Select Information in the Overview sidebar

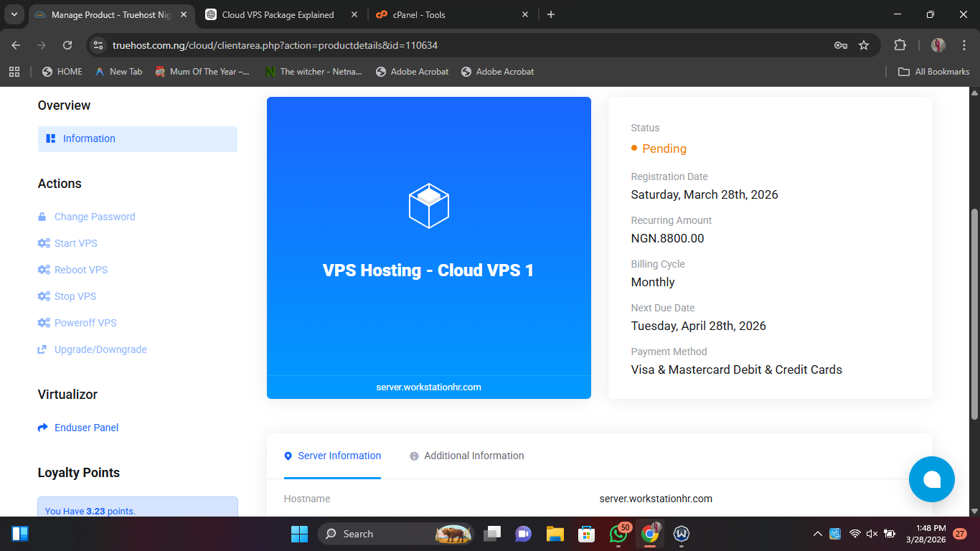[x=89, y=138]
